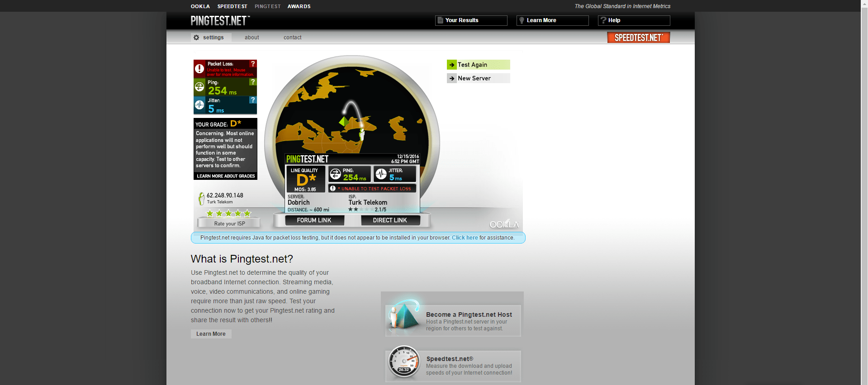
Task: Click the Rate your ISP button
Action: coord(229,224)
